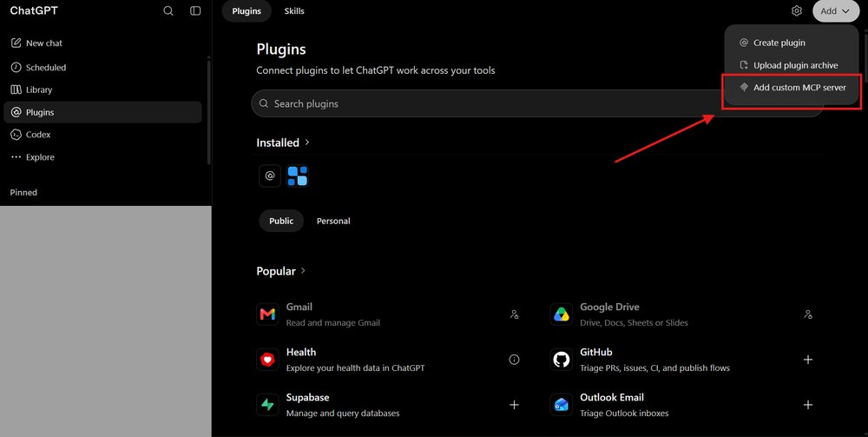Open the GitHub plugin icon
Viewport: 868px width, 437px height.
tap(562, 360)
